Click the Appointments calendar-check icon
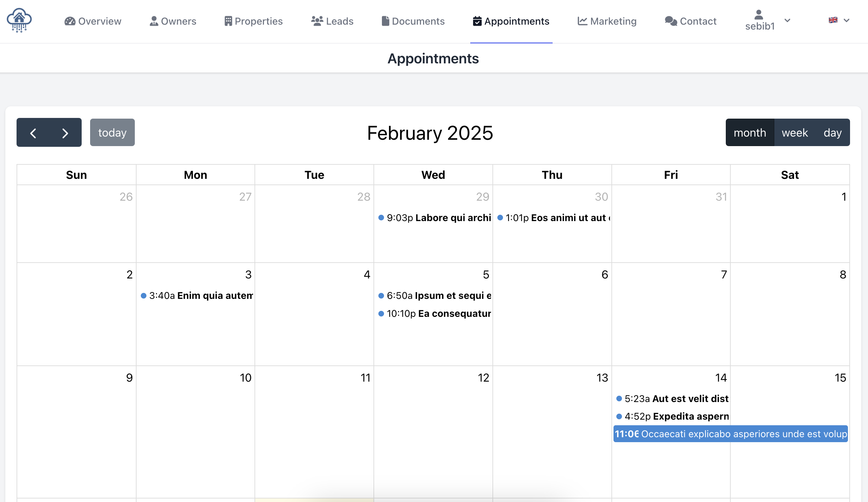The image size is (868, 502). pyautogui.click(x=477, y=21)
